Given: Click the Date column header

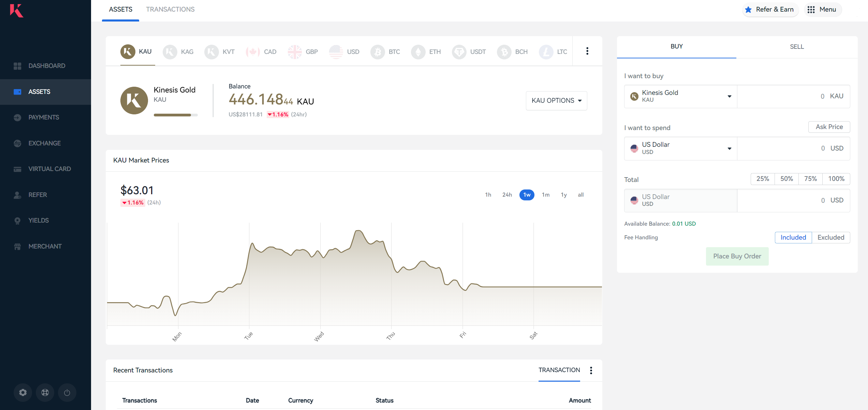Looking at the screenshot, I should click(x=252, y=400).
